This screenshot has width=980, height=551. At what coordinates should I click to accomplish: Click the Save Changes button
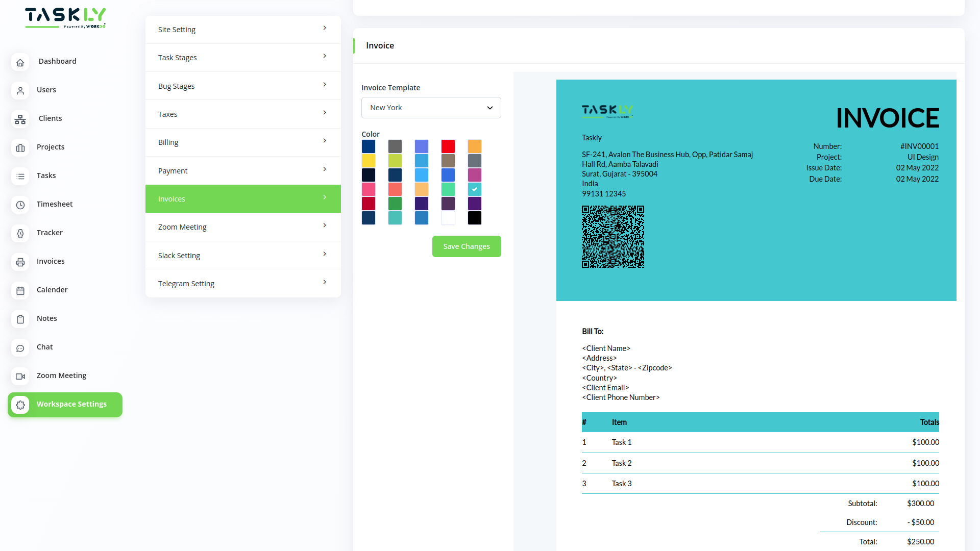point(466,246)
